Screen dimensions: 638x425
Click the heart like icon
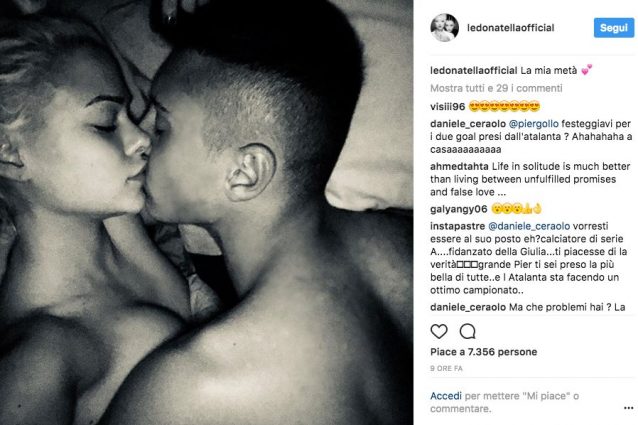point(439,331)
